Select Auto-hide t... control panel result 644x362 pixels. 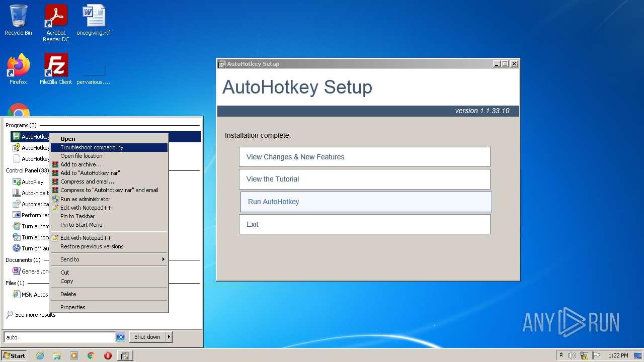click(x=30, y=193)
